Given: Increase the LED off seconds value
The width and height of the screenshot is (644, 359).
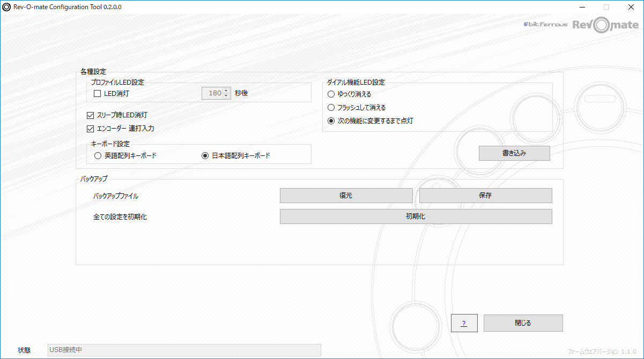Looking at the screenshot, I should (x=226, y=91).
